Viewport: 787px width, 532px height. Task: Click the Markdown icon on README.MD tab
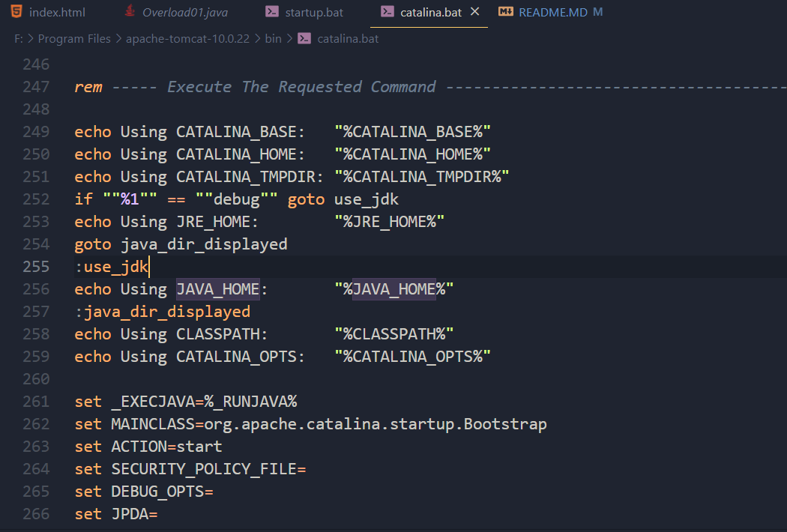[x=506, y=12]
